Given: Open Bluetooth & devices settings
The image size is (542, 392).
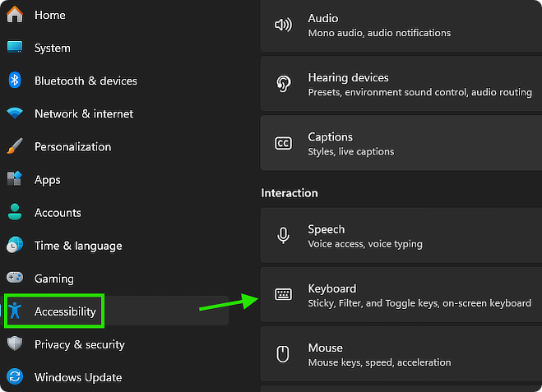Looking at the screenshot, I should point(116,81).
